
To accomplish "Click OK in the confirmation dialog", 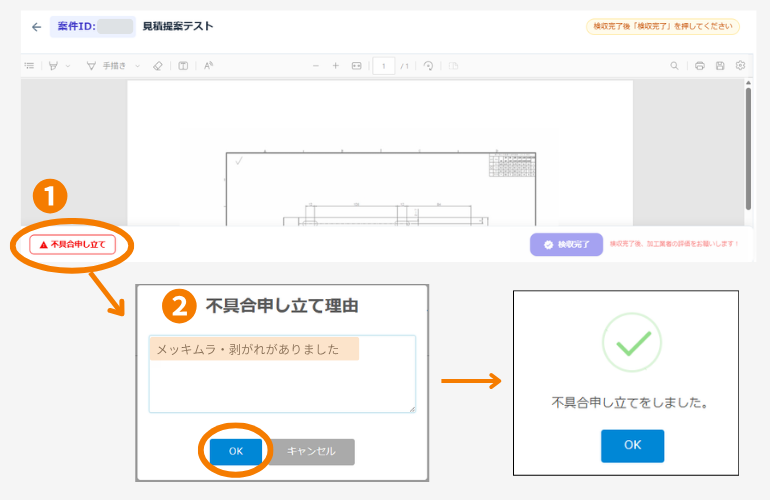I will coord(632,445).
